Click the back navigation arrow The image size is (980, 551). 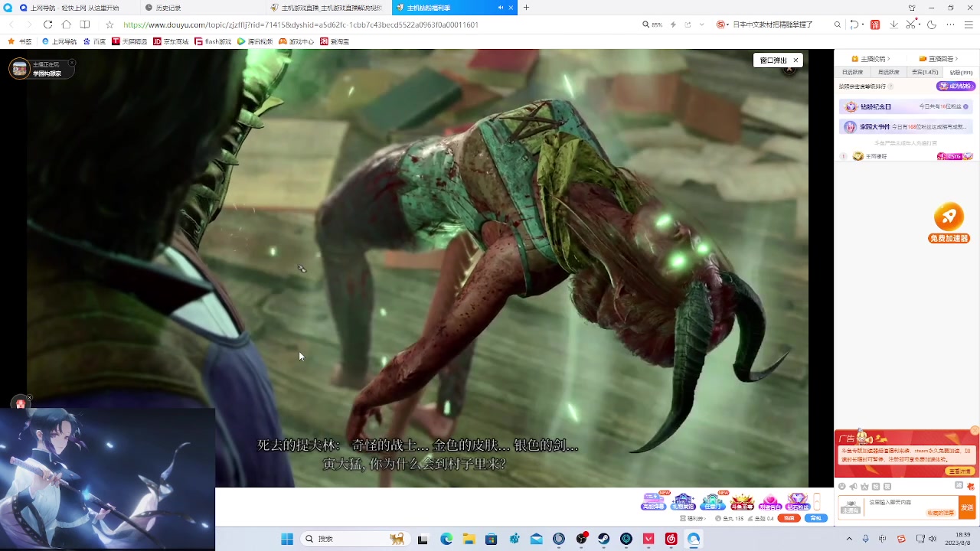11,24
